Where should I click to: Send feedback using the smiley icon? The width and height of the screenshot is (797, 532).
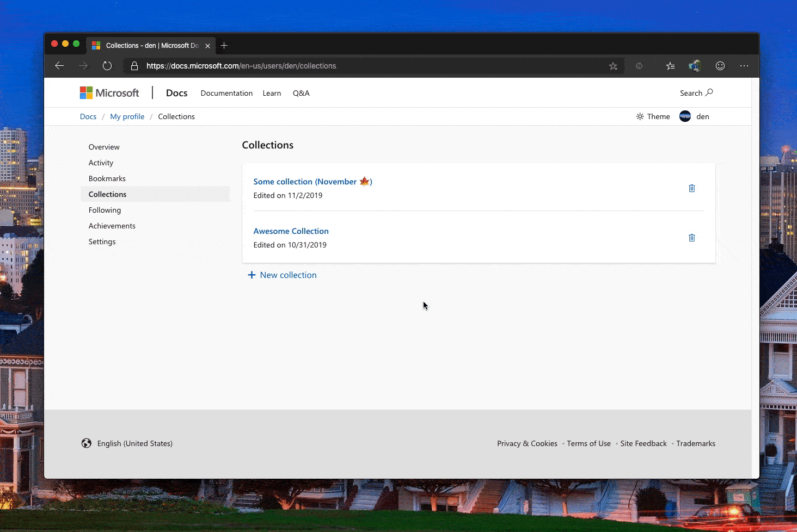pyautogui.click(x=720, y=66)
